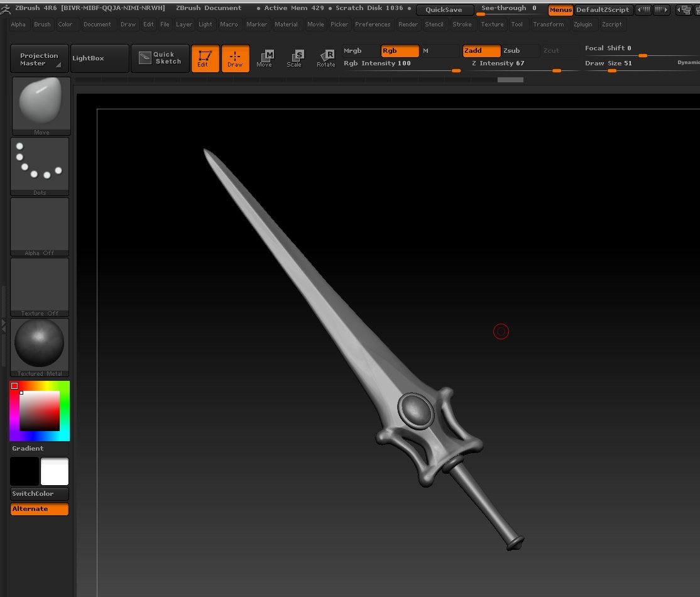Expand the Projection Master corner arrow
The width and height of the screenshot is (700, 597).
(58, 65)
